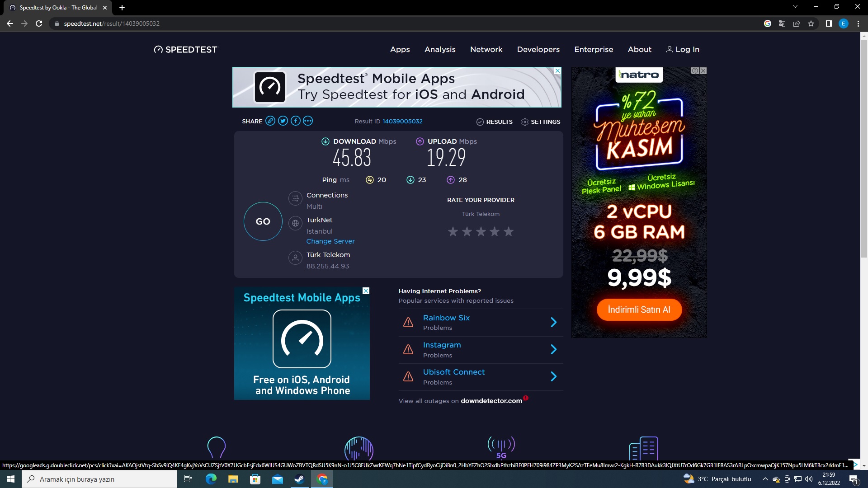Open the Instagram outage link

[442, 345]
